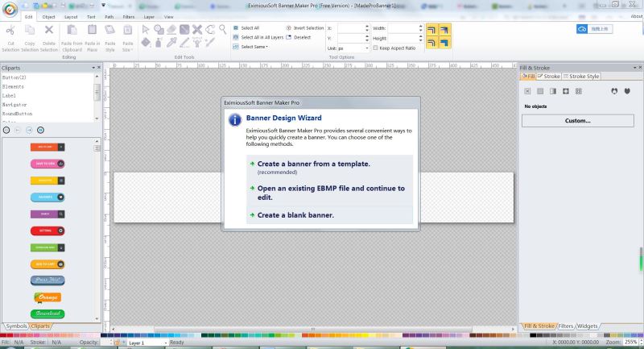This screenshot has height=349, width=644.
Task: Select the lasso-shaped tool
Action: (210, 29)
